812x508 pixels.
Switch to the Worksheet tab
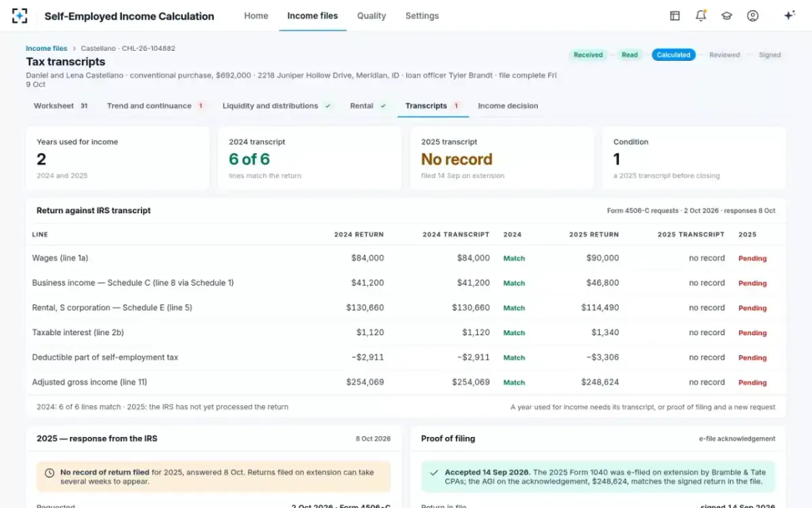61,106
